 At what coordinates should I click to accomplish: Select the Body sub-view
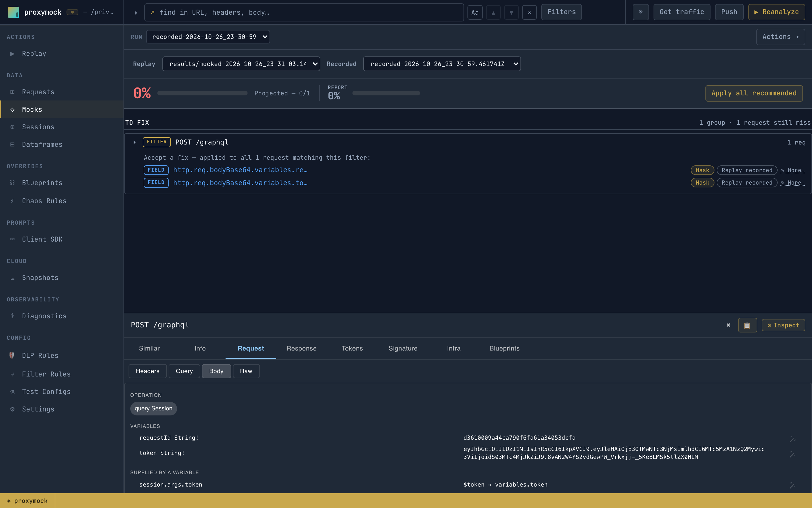click(216, 371)
